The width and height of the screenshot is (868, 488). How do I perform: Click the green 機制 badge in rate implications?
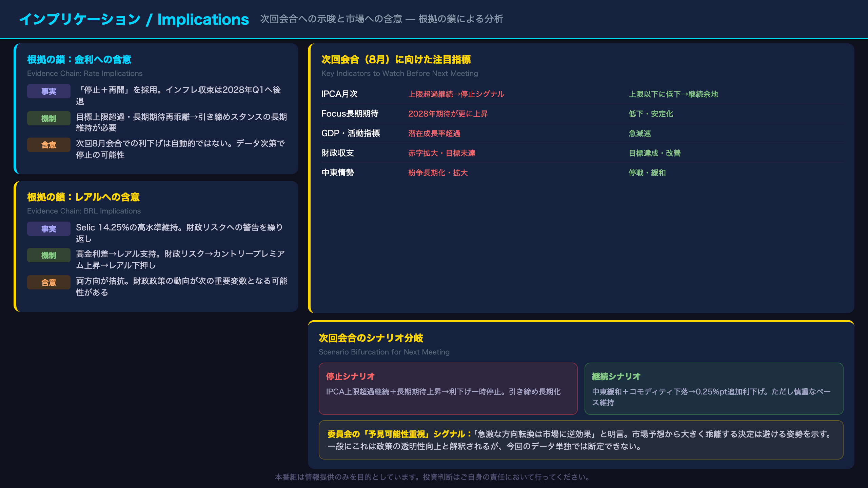[x=49, y=118]
